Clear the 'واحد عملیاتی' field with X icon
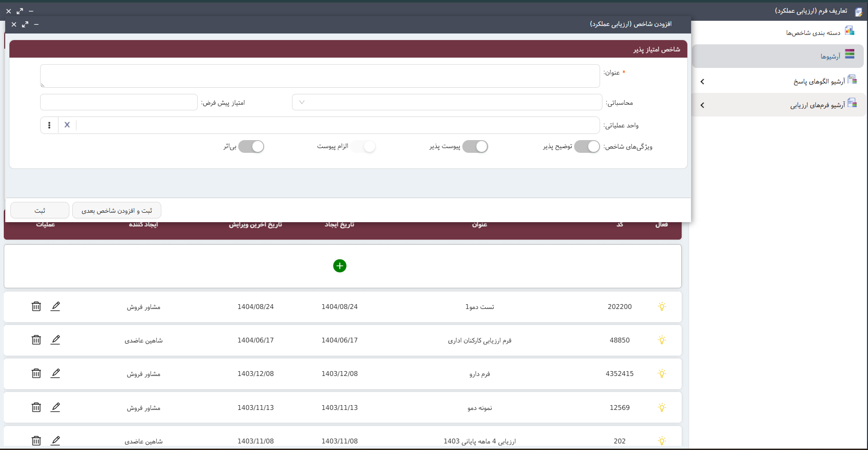Screen dimensions: 868x450 click(67, 125)
